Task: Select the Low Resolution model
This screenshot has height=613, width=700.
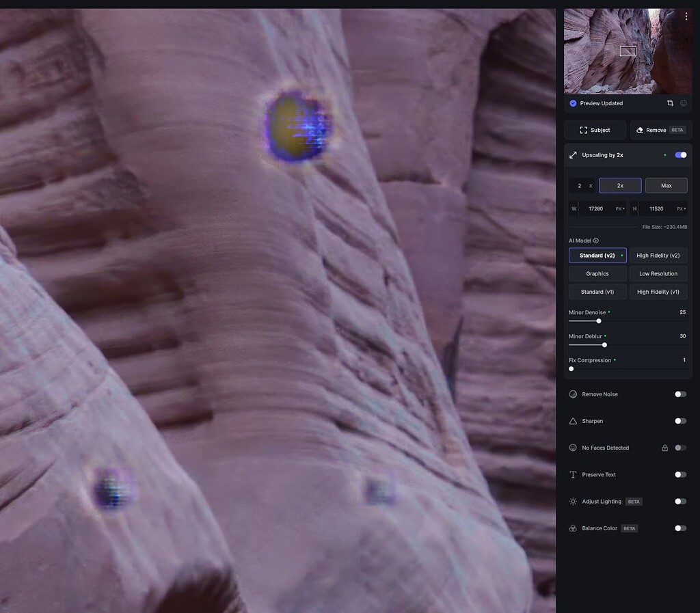Action: click(658, 273)
